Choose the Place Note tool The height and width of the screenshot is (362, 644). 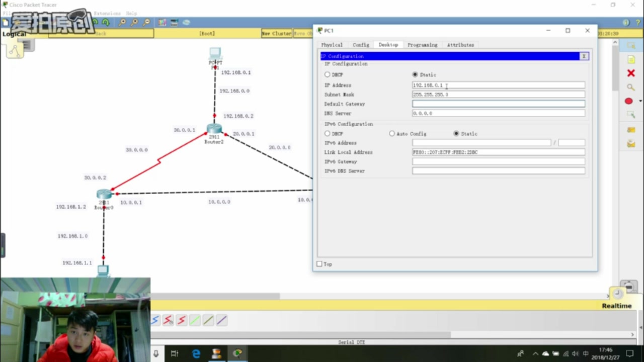point(631,59)
